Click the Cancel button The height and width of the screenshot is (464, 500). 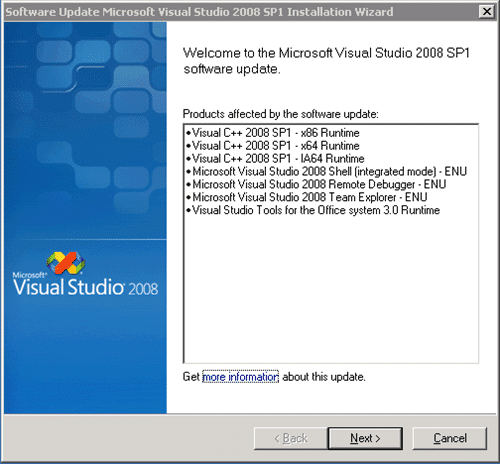point(450,438)
